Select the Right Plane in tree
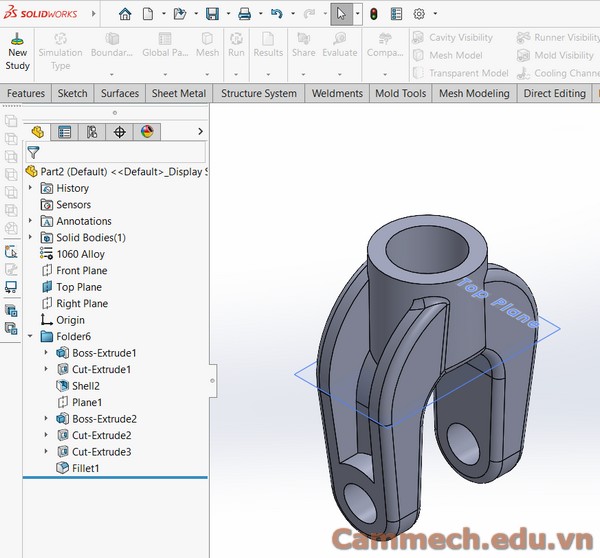This screenshot has height=558, width=600. [x=75, y=303]
